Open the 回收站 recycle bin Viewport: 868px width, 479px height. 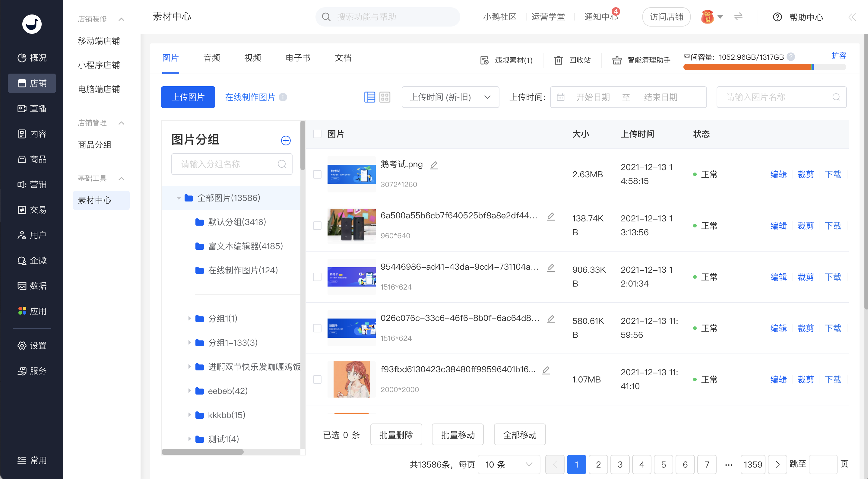coord(572,60)
